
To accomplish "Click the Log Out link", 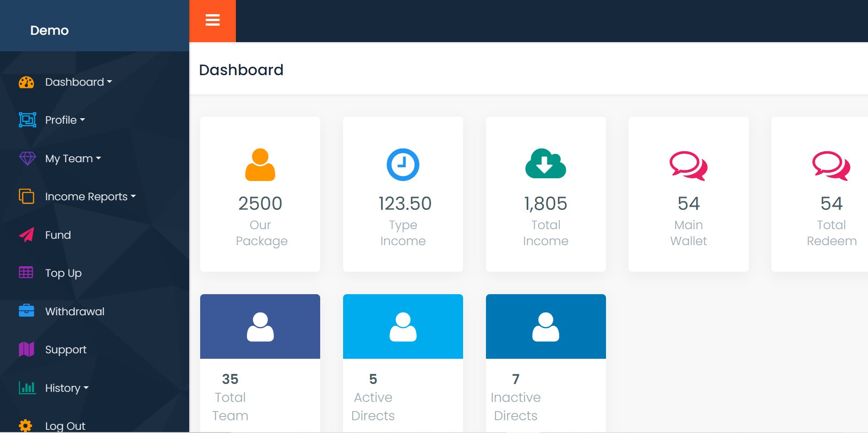I will [x=65, y=426].
